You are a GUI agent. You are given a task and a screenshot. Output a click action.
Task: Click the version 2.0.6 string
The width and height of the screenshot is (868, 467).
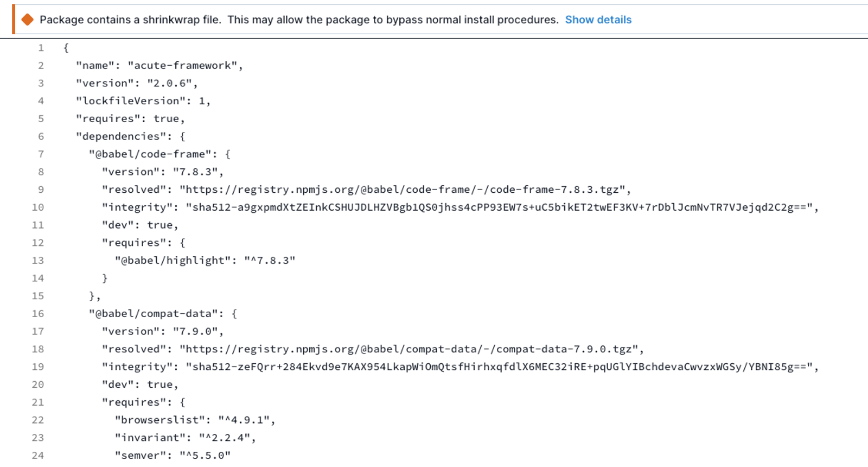pyautogui.click(x=170, y=84)
